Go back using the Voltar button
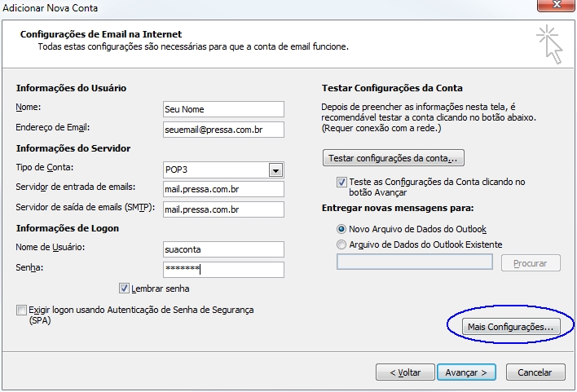 pos(405,372)
